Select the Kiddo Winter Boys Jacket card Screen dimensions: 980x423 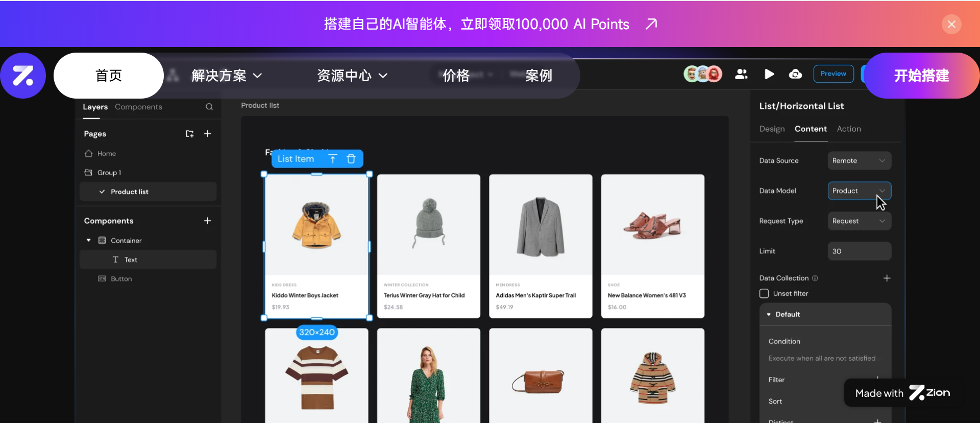point(316,246)
